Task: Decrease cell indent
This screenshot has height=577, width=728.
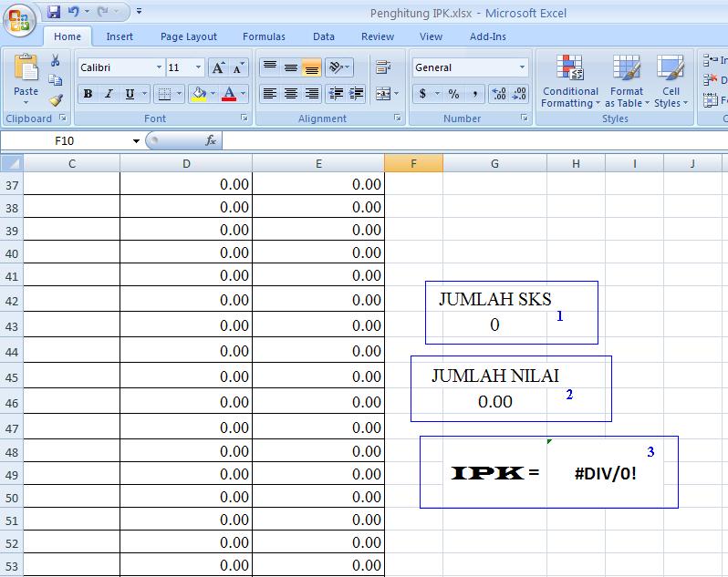Action: coord(336,94)
